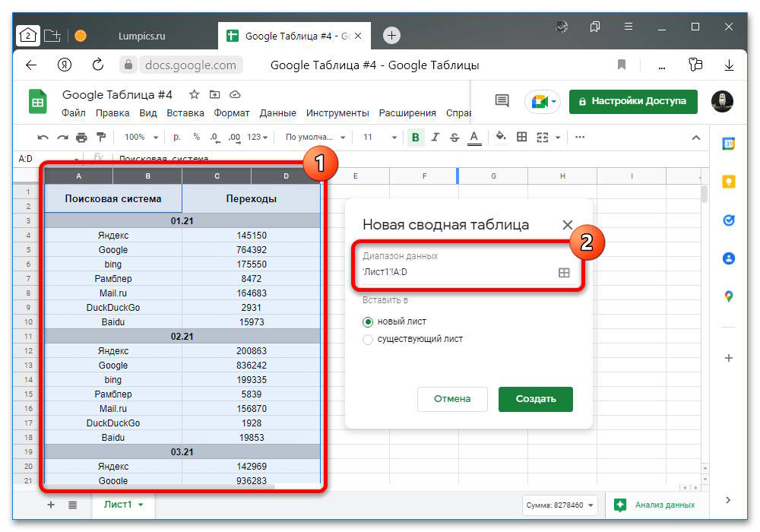Apply percent format button
Image resolution: width=760 pixels, height=532 pixels.
[196, 137]
